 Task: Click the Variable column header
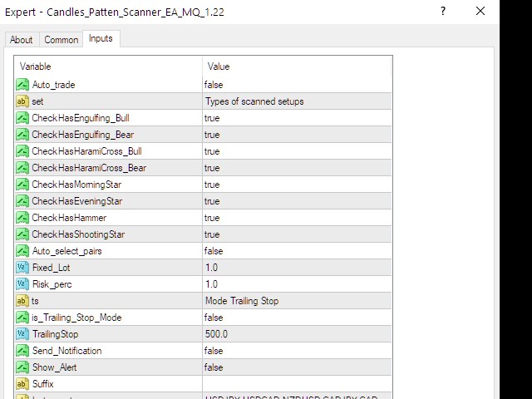(x=108, y=66)
